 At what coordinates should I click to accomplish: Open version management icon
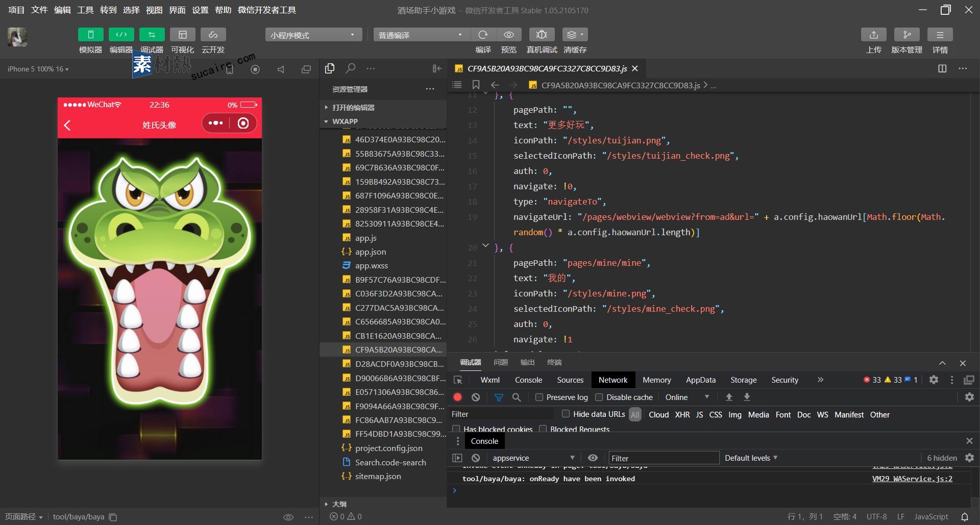[906, 35]
